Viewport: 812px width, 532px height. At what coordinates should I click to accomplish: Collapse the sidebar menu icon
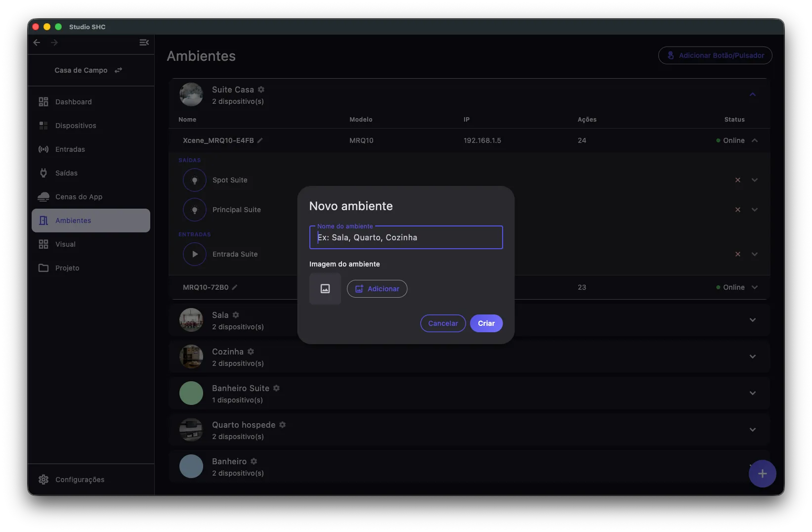[144, 43]
